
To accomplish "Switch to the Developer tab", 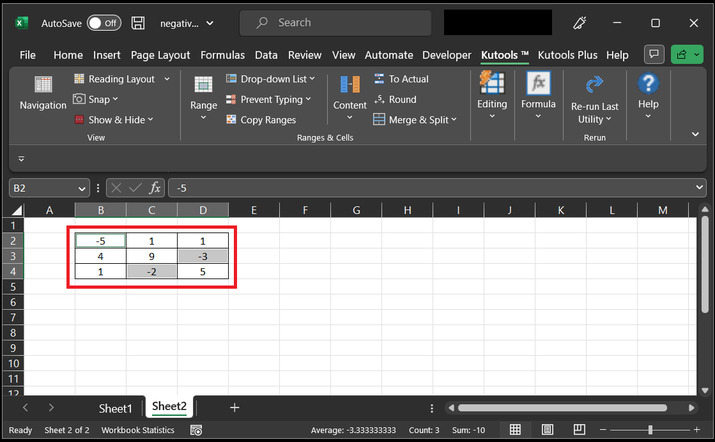I will (x=446, y=55).
